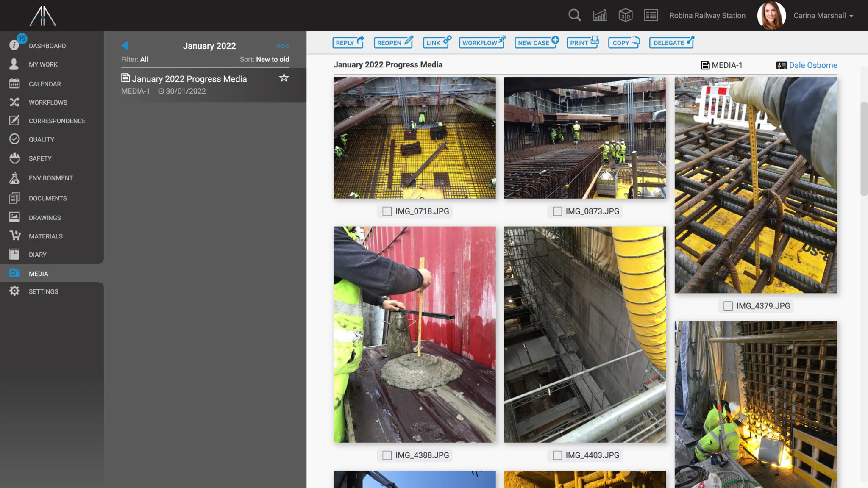Click the Materials cart icon
The width and height of the screenshot is (868, 488).
click(x=15, y=236)
